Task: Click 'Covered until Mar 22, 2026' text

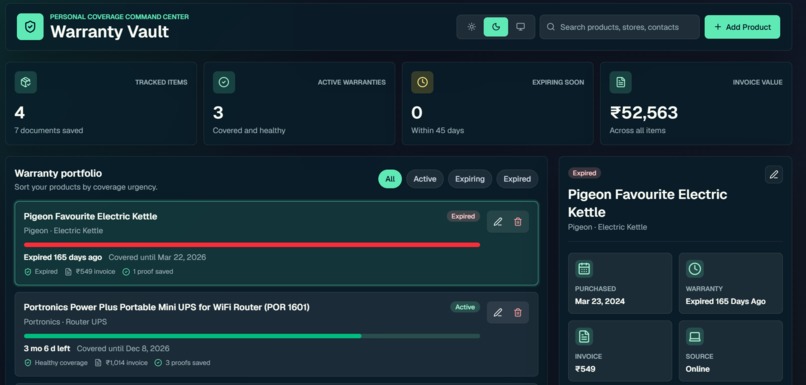Action: tap(157, 257)
